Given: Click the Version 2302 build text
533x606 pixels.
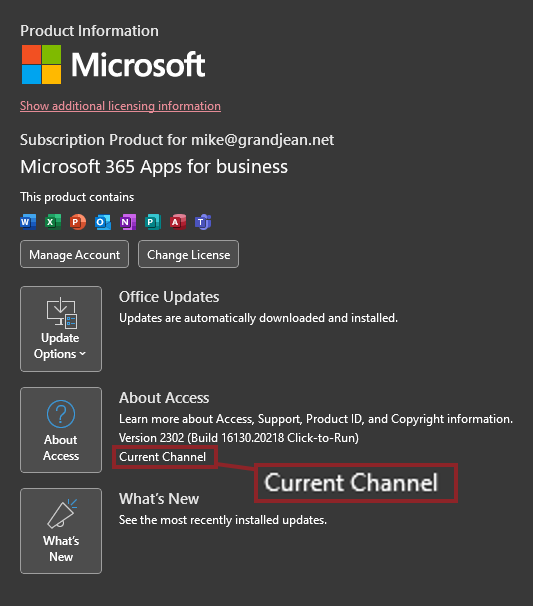Looking at the screenshot, I should pos(239,438).
